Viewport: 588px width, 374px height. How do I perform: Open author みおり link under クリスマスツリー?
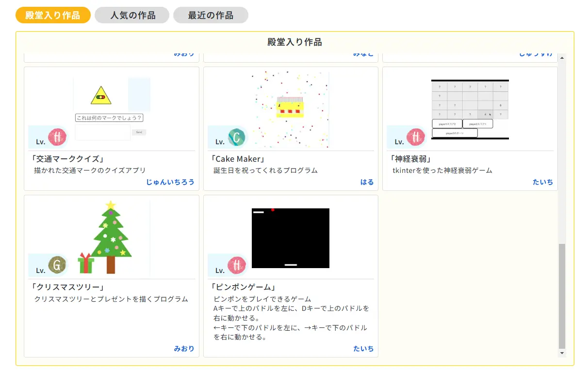[184, 349]
